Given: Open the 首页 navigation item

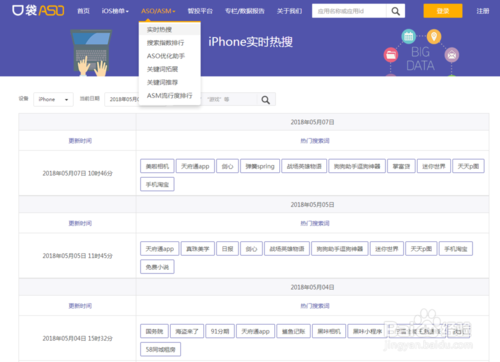Looking at the screenshot, I should point(83,11).
